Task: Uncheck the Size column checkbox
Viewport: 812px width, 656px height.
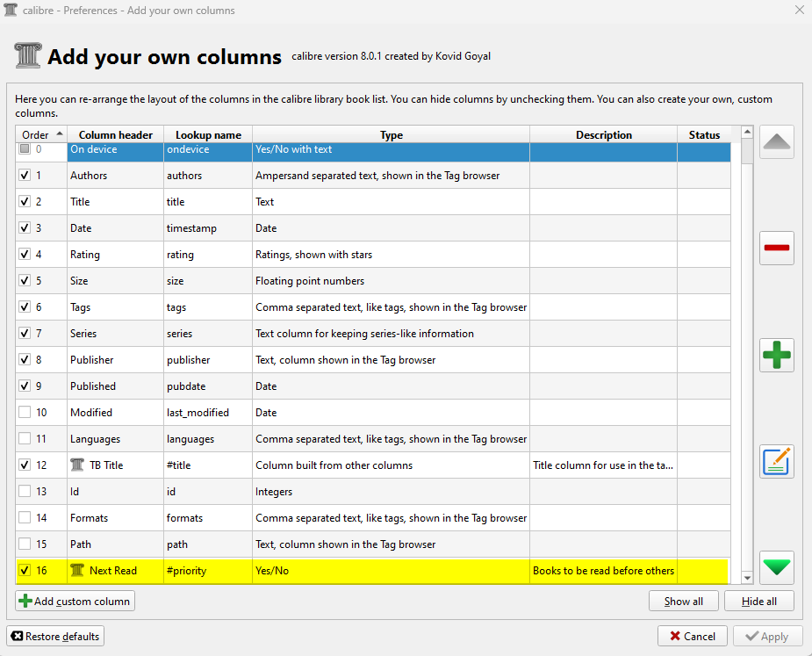Action: pyautogui.click(x=25, y=280)
